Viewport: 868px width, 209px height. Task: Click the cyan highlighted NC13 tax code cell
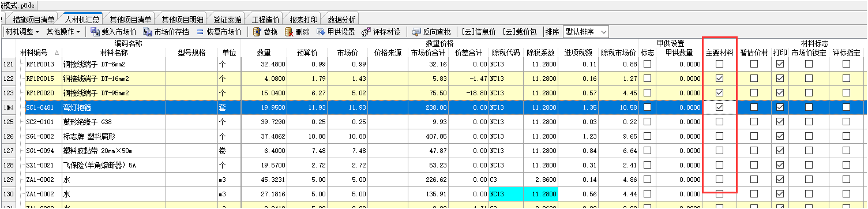[x=506, y=194]
